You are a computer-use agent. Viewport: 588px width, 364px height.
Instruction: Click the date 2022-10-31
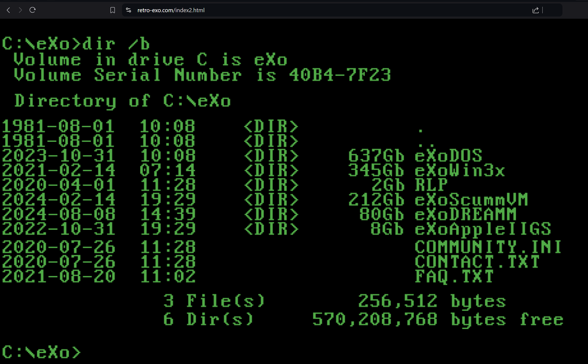[x=58, y=229]
